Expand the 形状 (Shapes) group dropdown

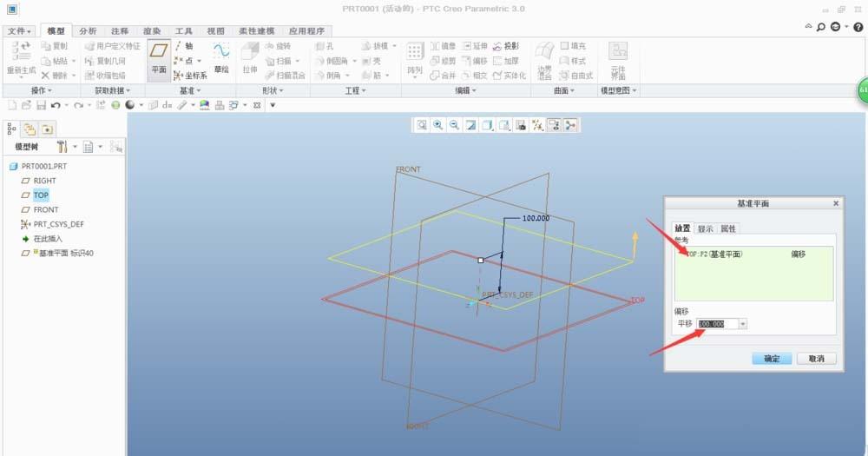(273, 90)
